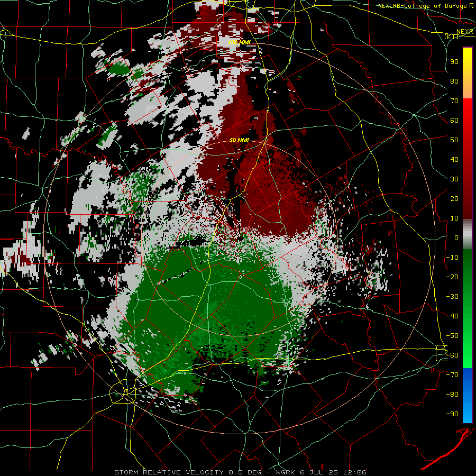This screenshot has height=476, width=476.
Task: Click the -80 value on the velocity scale
Action: [x=452, y=395]
